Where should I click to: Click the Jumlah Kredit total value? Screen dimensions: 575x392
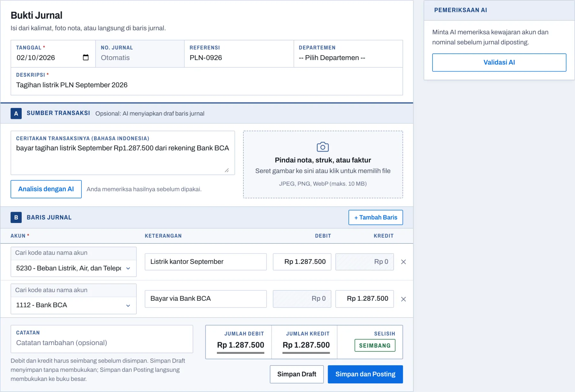(x=306, y=345)
